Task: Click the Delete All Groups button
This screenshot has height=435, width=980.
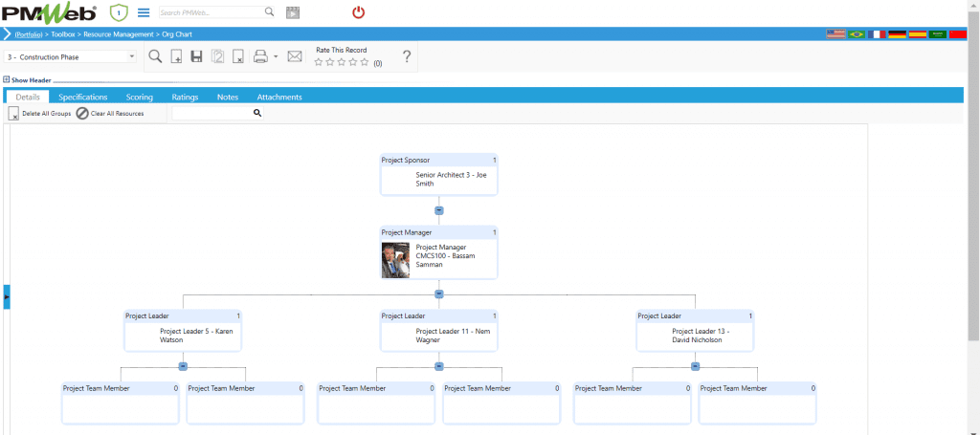Action: tap(39, 114)
